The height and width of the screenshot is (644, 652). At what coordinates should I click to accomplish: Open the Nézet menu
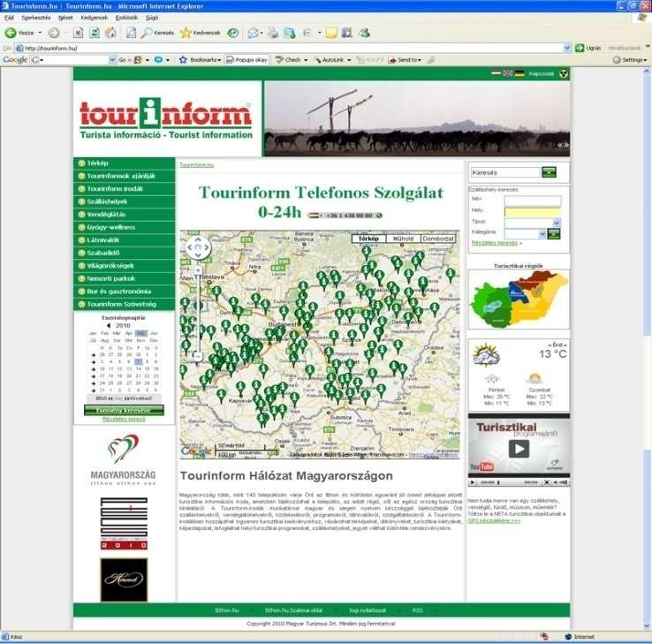65,18
